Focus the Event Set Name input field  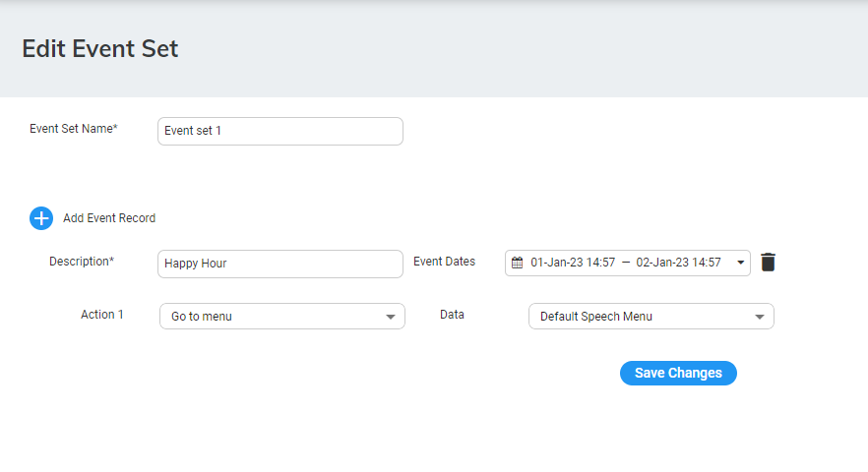point(280,131)
